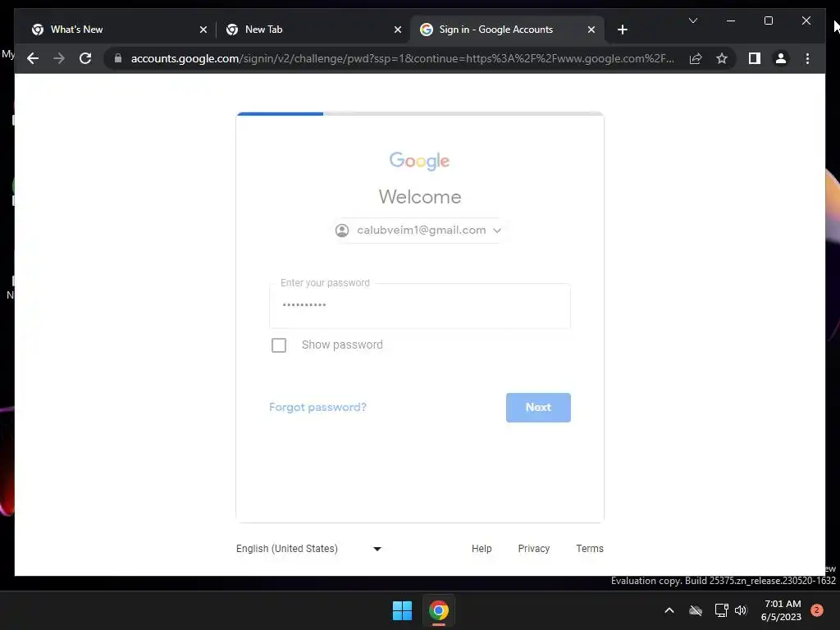Image resolution: width=840 pixels, height=630 pixels.
Task: Switch to the What's New tab
Action: pyautogui.click(x=119, y=30)
